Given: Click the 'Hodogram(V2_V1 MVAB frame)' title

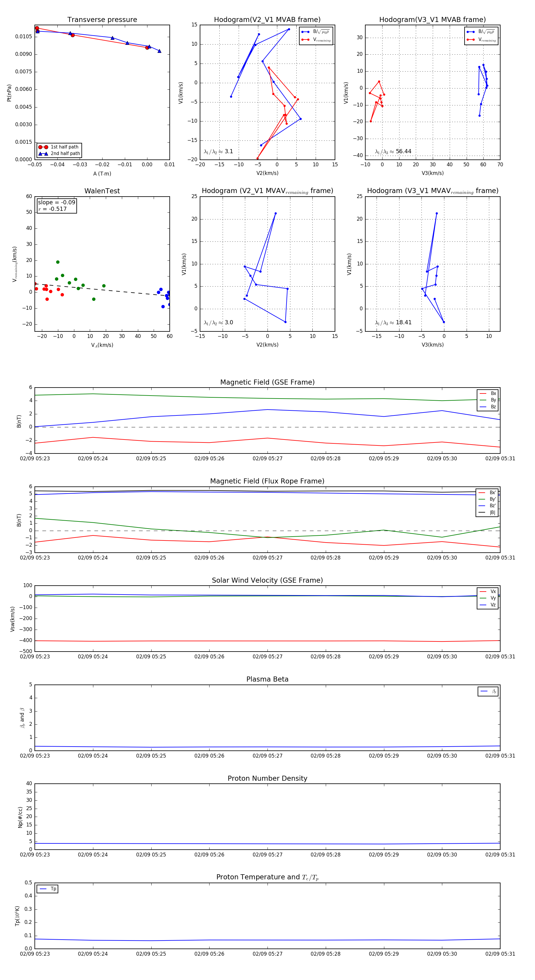Looking at the screenshot, I should click(267, 20).
